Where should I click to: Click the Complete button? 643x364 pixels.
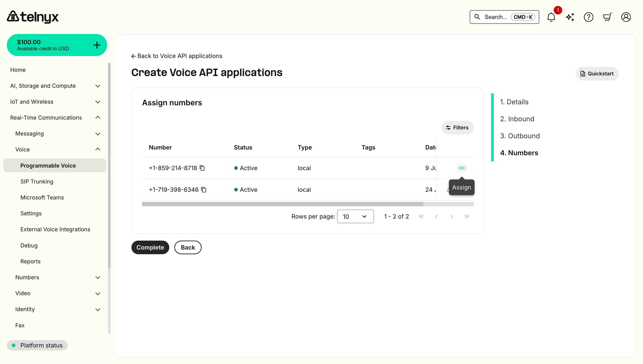tap(150, 247)
